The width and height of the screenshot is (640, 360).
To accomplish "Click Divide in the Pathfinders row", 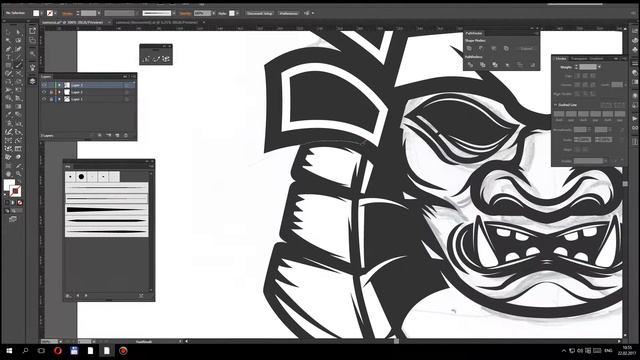I will tap(470, 65).
